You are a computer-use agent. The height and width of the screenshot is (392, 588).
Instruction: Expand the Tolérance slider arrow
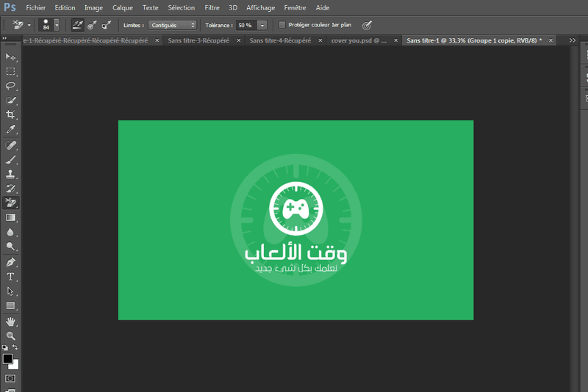(x=262, y=25)
